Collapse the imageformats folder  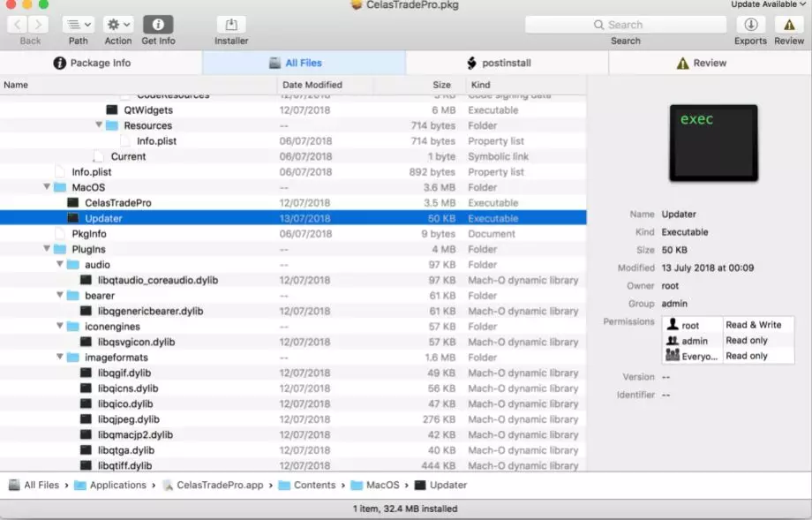click(x=60, y=358)
